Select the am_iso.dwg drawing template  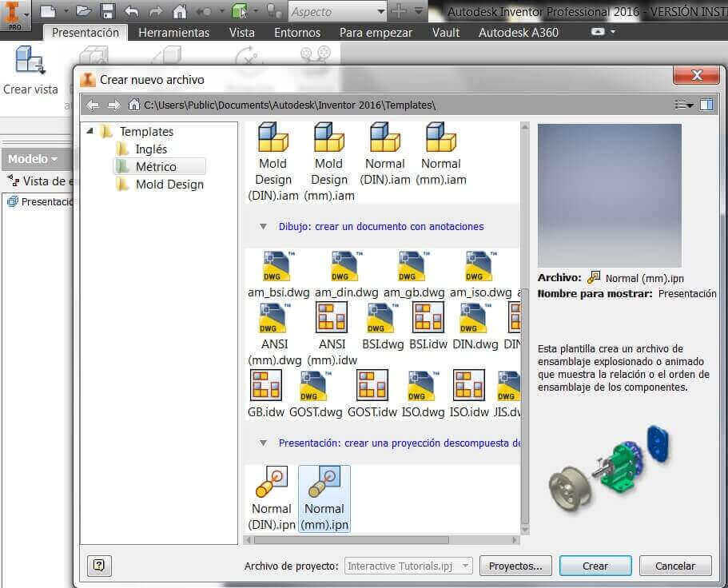[480, 274]
